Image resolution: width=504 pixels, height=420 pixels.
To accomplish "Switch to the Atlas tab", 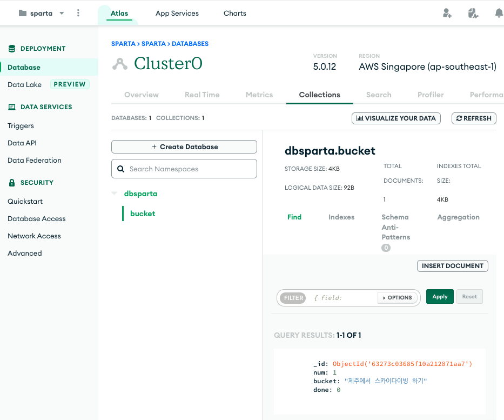I will pyautogui.click(x=119, y=13).
